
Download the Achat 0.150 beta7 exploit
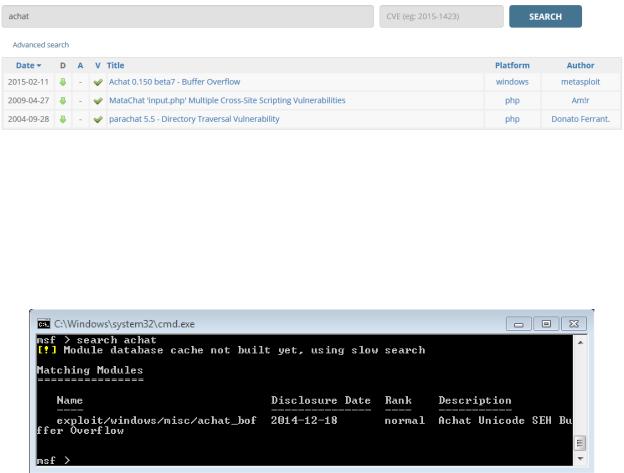(x=63, y=82)
